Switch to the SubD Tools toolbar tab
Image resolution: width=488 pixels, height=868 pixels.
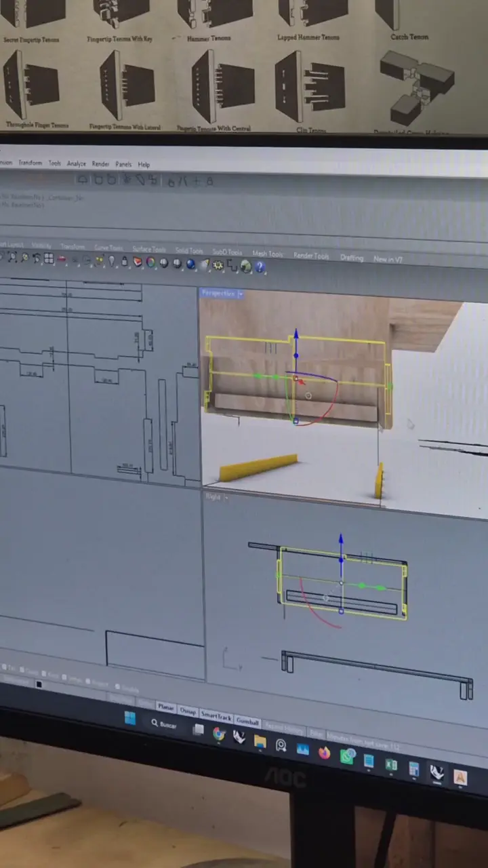tap(227, 252)
